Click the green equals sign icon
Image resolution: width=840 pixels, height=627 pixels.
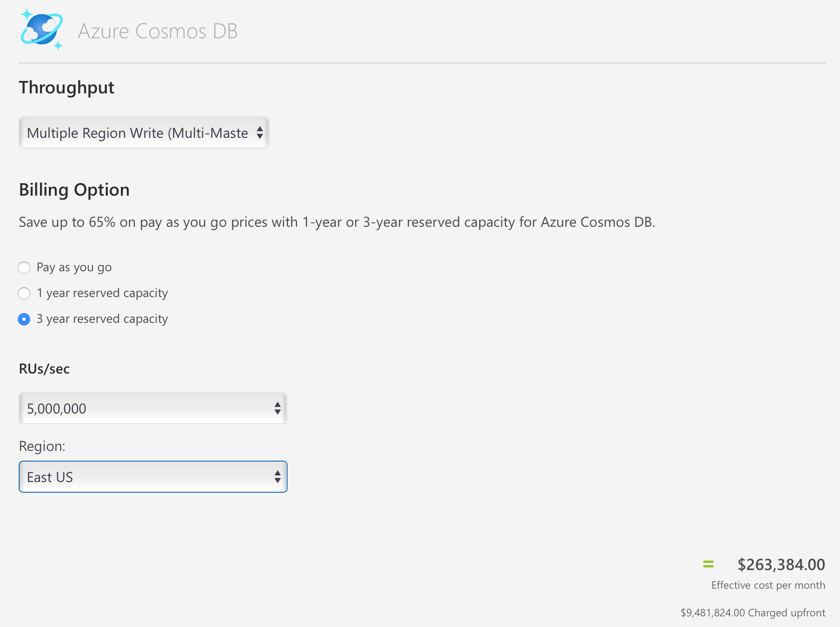click(708, 564)
